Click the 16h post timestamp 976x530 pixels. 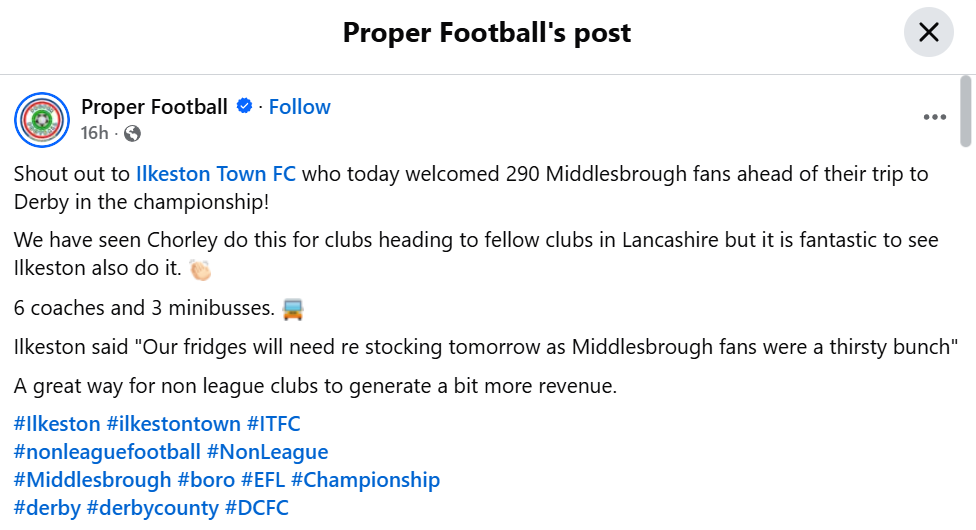(94, 133)
